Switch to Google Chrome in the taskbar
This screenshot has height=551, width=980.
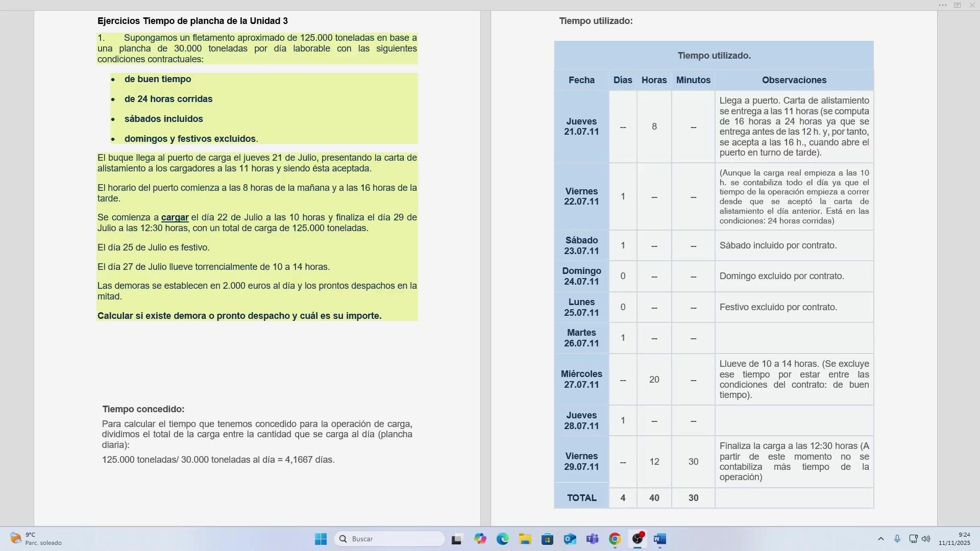point(615,539)
